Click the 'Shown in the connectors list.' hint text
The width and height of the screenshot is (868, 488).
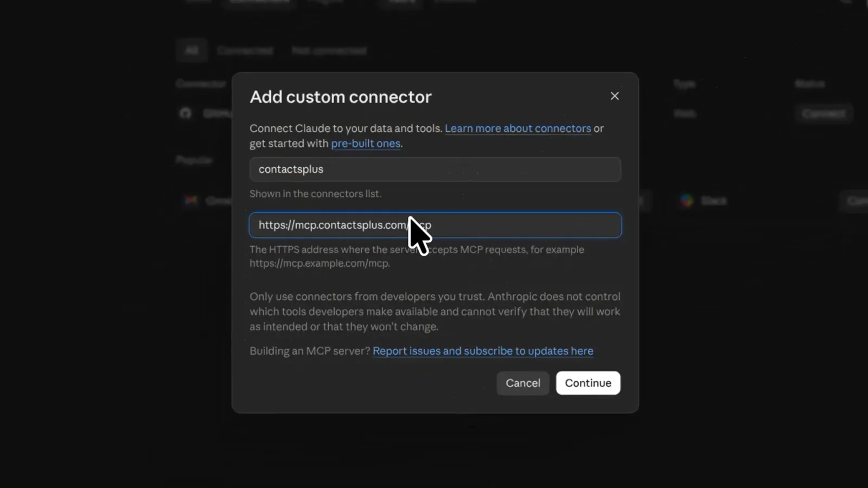[x=315, y=194]
